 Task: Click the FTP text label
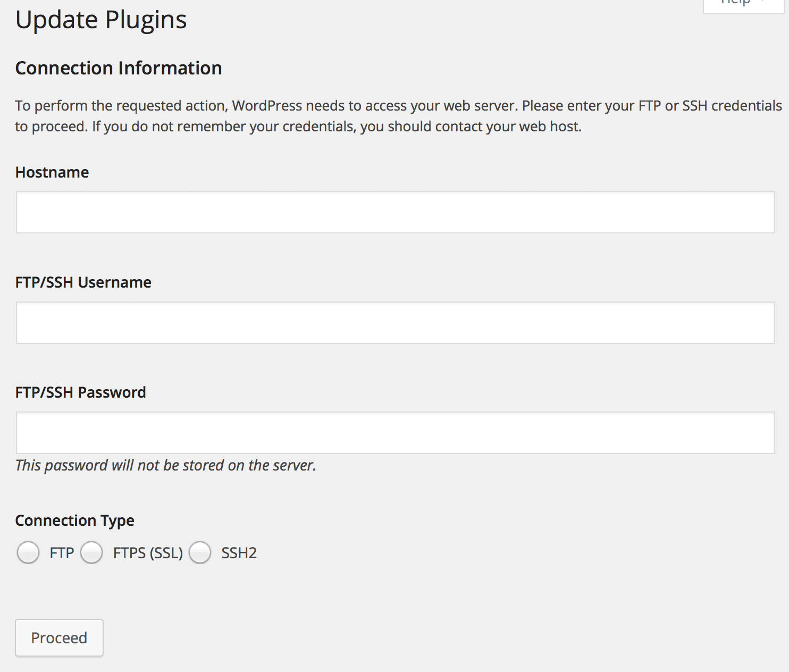pos(62,553)
